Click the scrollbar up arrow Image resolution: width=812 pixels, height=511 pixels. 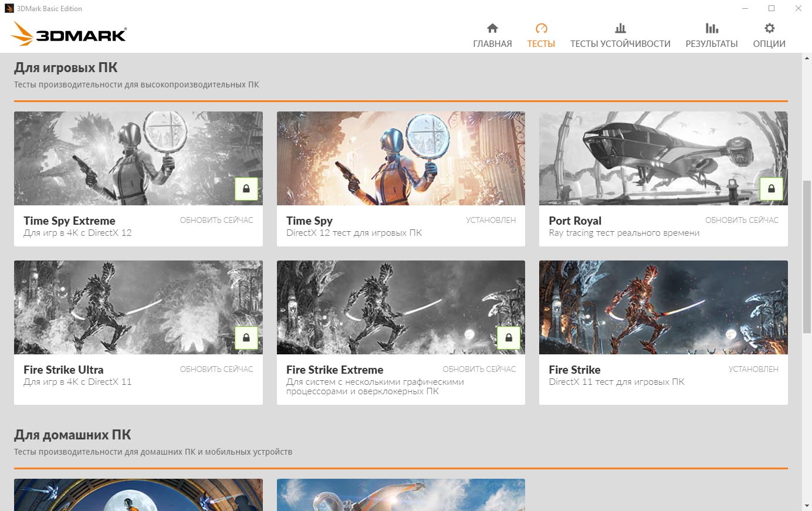click(x=807, y=57)
